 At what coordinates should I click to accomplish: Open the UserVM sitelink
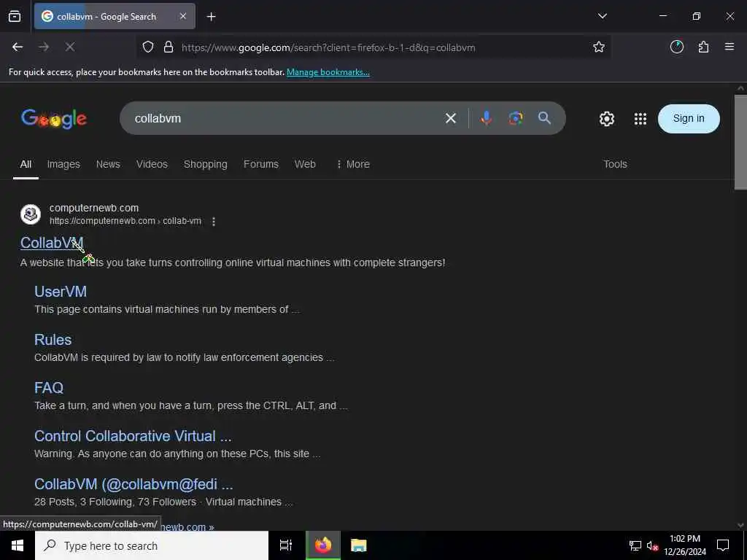[x=61, y=292]
